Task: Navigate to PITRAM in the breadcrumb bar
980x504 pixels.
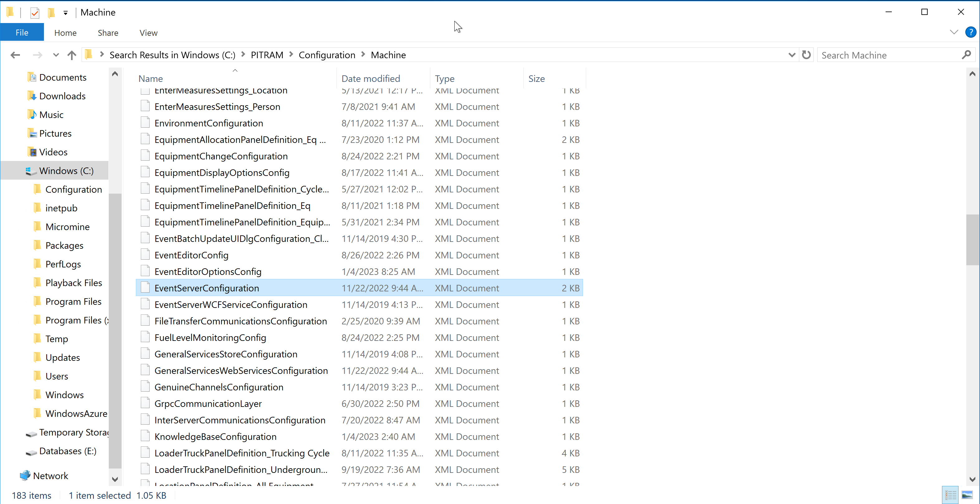Action: point(267,55)
